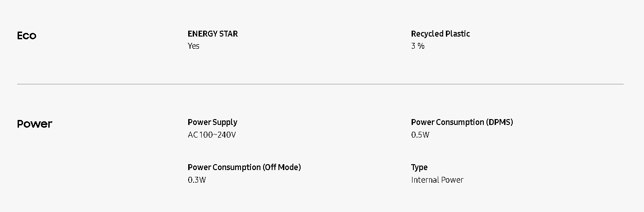Screen dimensions: 644x212
Task: Select the ENERGY STAR spec label
Action: click(x=213, y=34)
